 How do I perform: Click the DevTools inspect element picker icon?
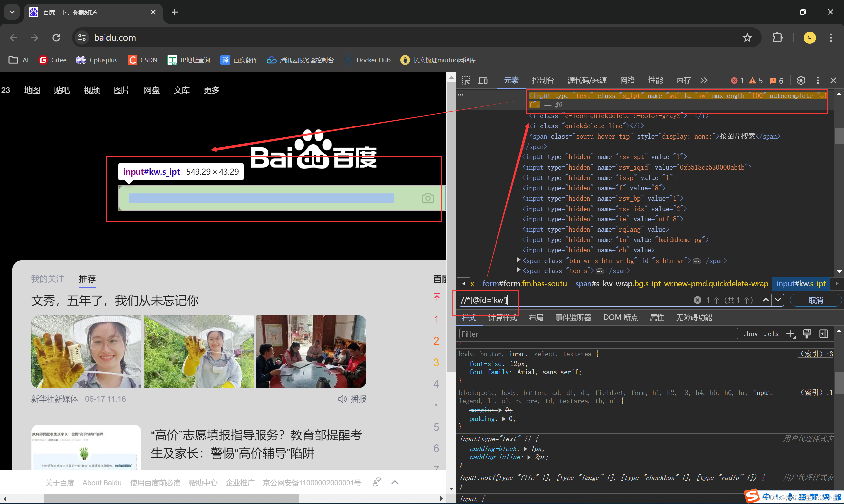[466, 80]
